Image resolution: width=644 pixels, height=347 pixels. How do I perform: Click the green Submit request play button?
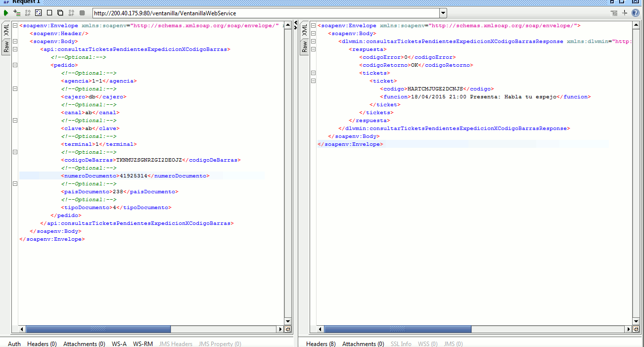(6, 13)
